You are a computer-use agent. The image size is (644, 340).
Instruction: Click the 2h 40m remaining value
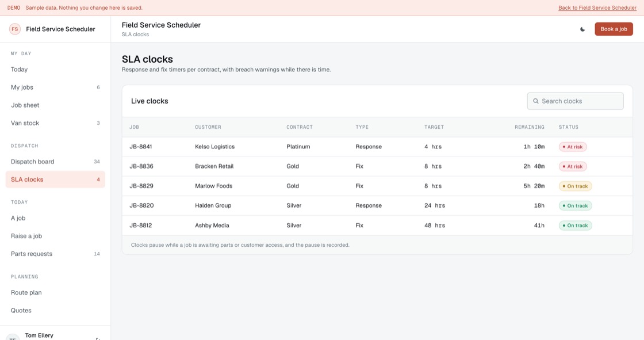click(x=534, y=166)
